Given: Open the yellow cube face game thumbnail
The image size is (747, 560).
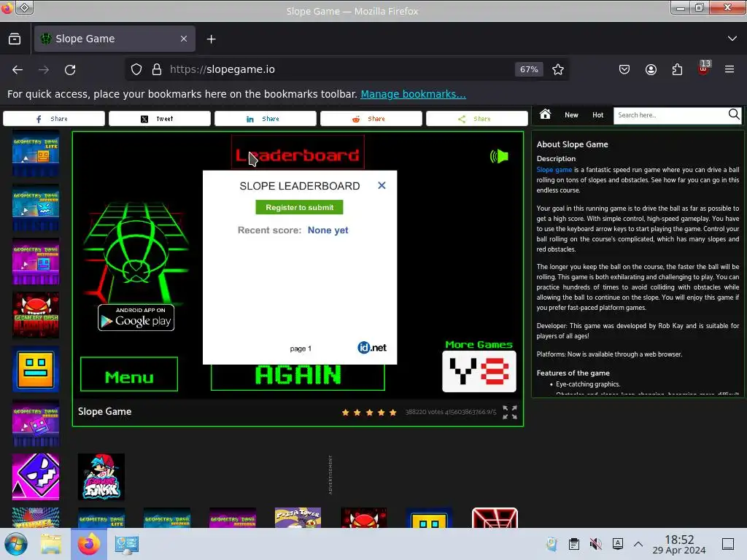Looking at the screenshot, I should (x=36, y=370).
